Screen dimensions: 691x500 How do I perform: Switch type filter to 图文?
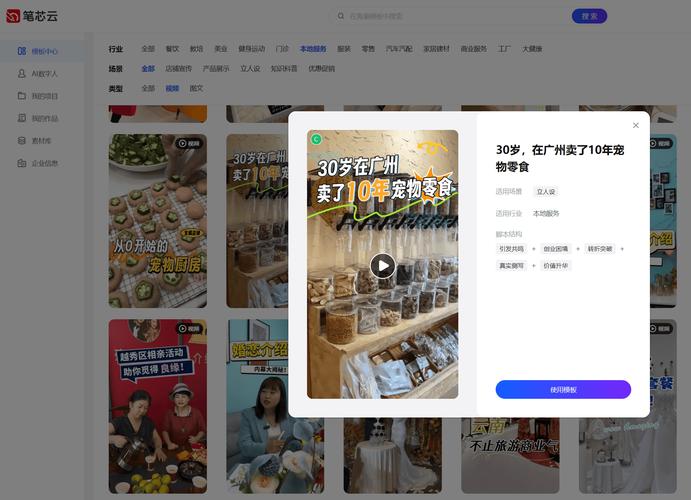click(x=196, y=88)
